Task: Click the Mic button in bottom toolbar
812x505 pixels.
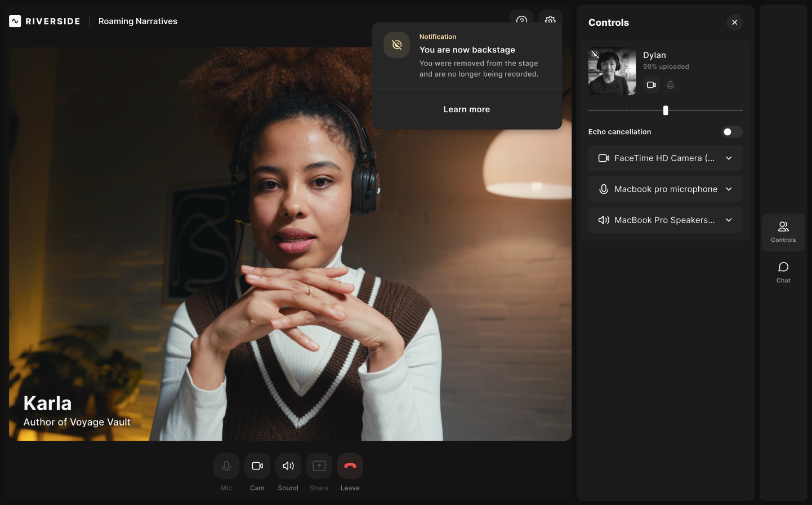Action: pyautogui.click(x=226, y=466)
